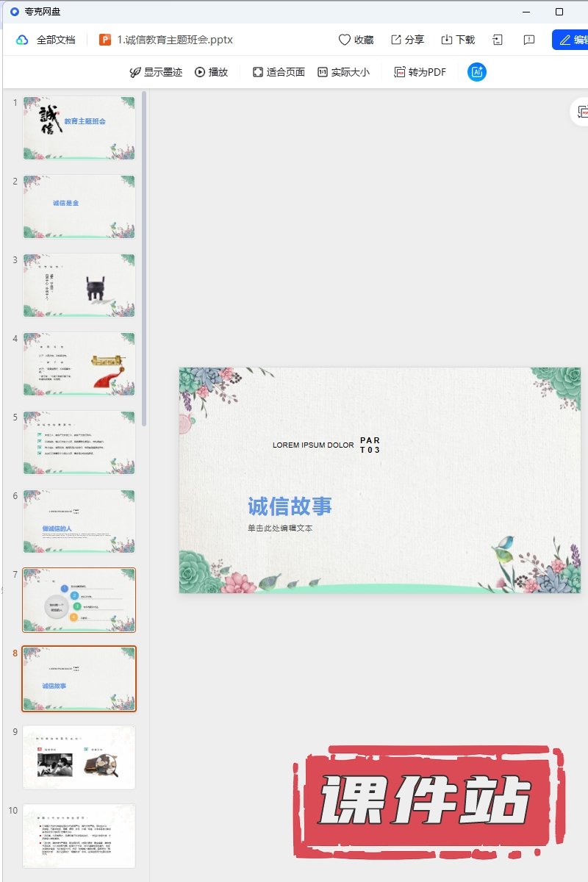Select slide 6 thumbnail 做诚信的人
This screenshot has width=588, height=882.
point(79,521)
